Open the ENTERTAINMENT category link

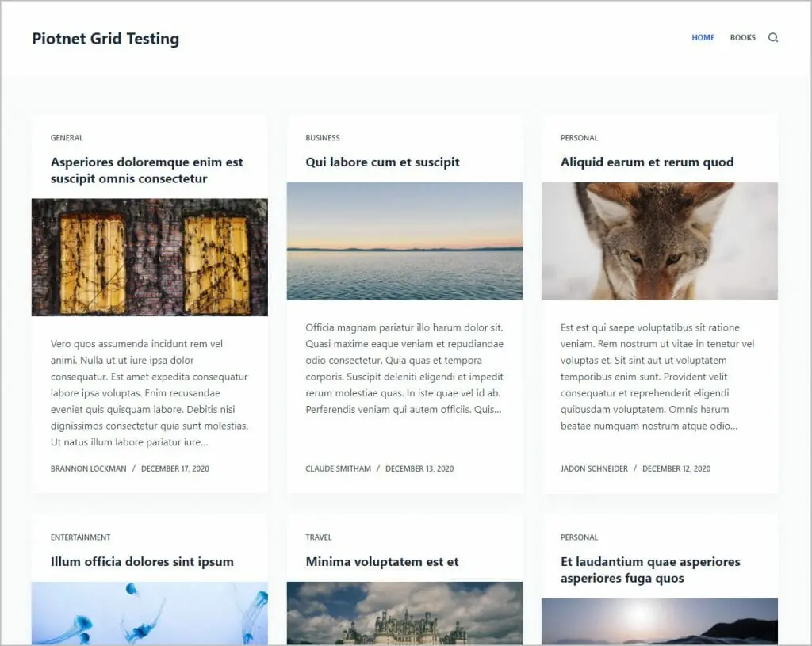(80, 537)
